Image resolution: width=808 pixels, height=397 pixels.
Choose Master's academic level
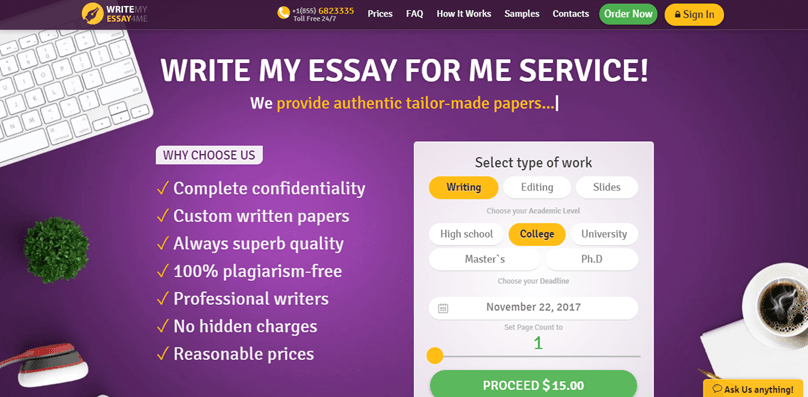click(484, 259)
